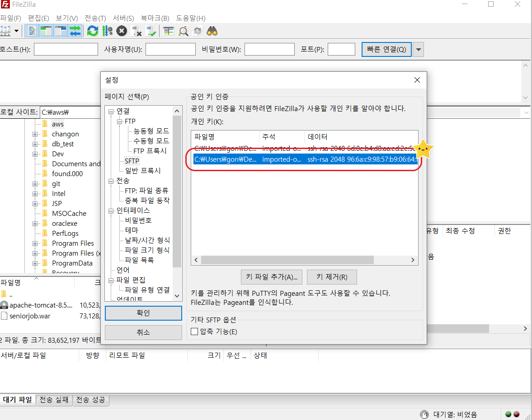
Task: Select the 능동형 모드 settings page
Action: pyautogui.click(x=151, y=131)
